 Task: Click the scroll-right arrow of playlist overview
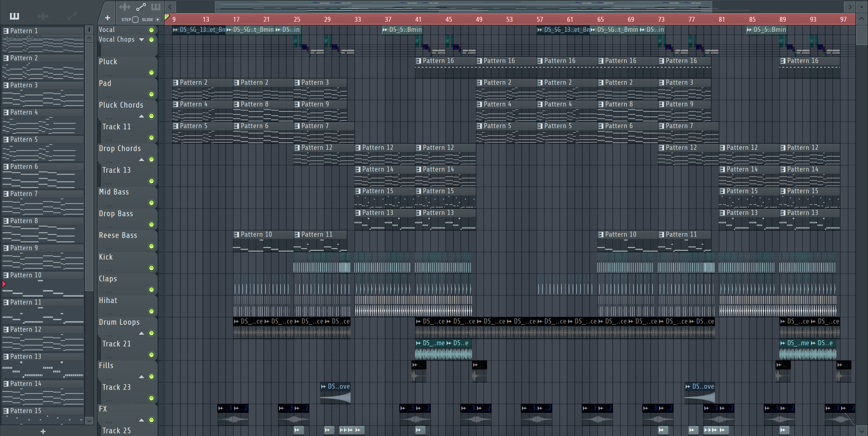tap(850, 7)
